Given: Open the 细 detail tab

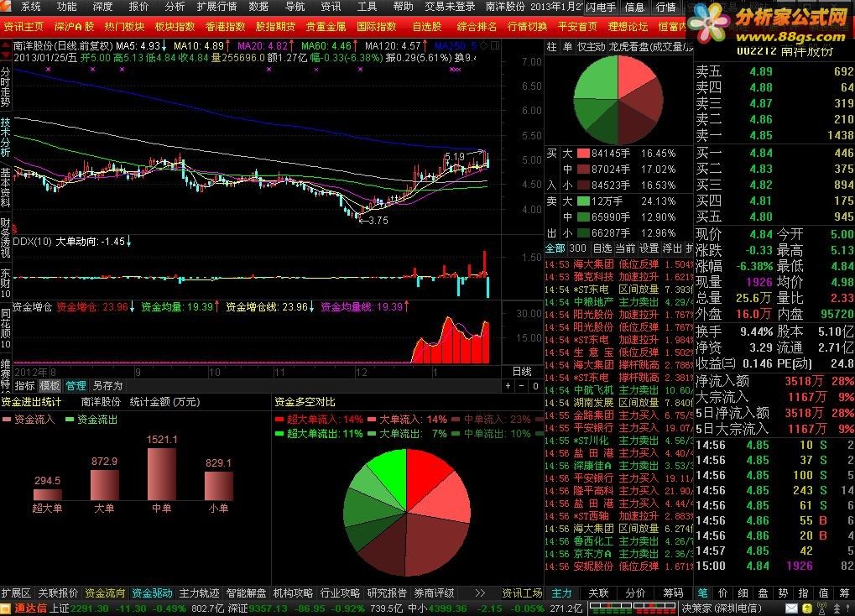Looking at the screenshot, I should coord(743,593).
